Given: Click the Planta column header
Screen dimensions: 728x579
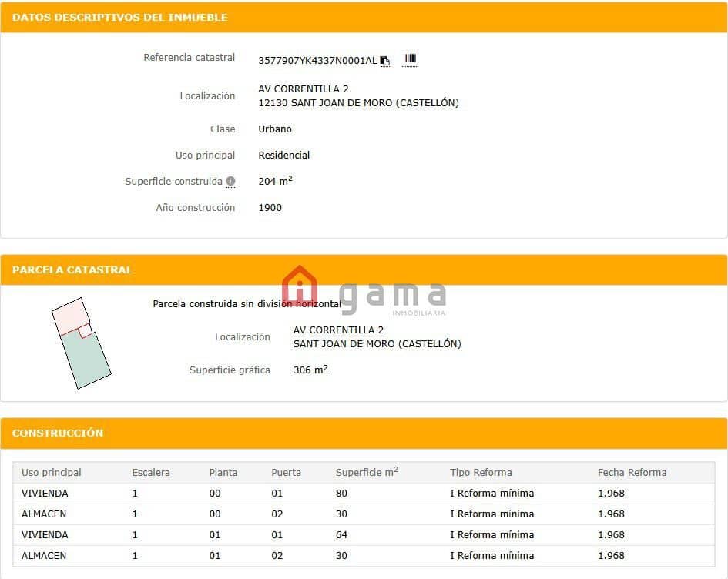Looking at the screenshot, I should click(x=223, y=473).
